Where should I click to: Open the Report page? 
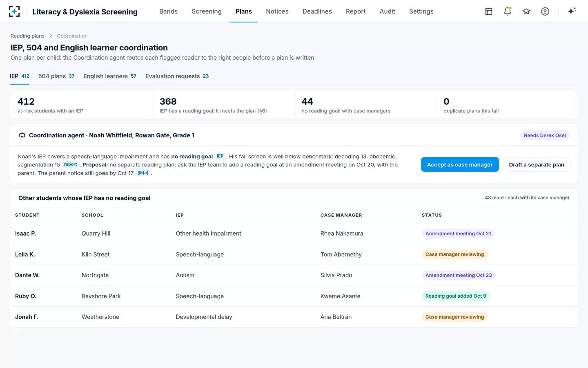pyautogui.click(x=356, y=11)
